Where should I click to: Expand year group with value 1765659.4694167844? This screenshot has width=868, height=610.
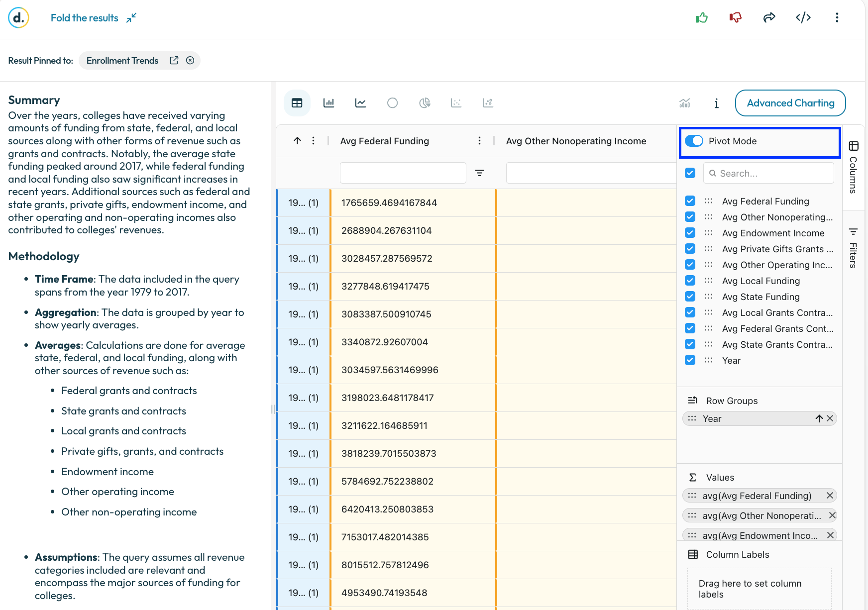pyautogui.click(x=303, y=203)
